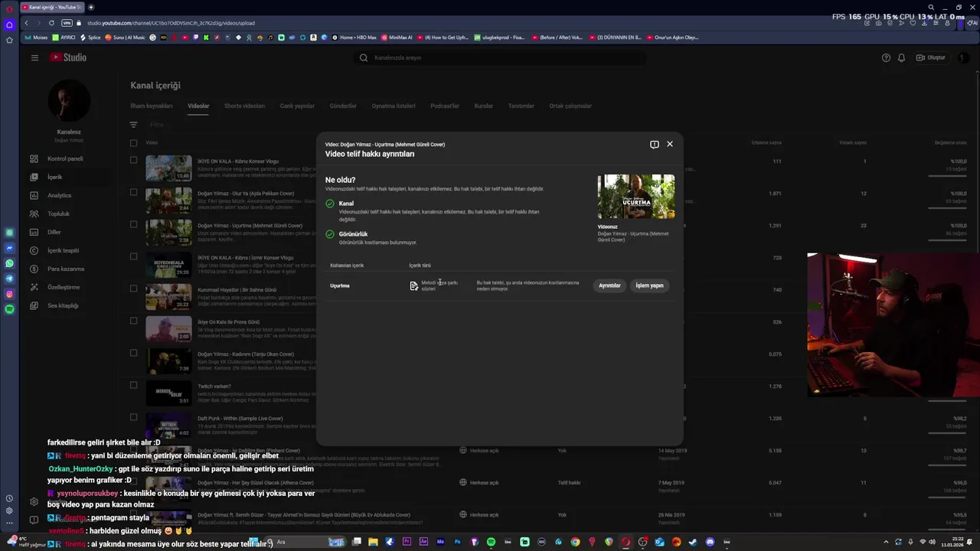
Task: Check the İKİYE ON KALA Kıbrıs Konser Vlogu row
Action: (133, 161)
